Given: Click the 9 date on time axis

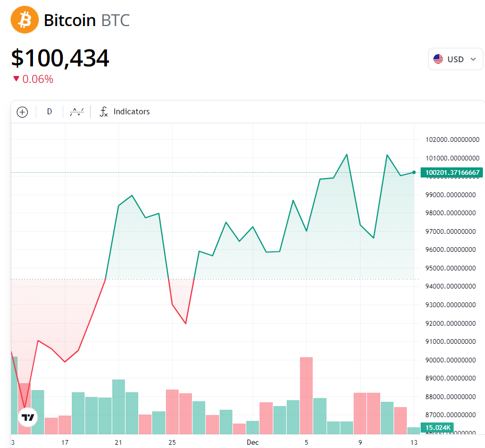Looking at the screenshot, I should pos(360,443).
